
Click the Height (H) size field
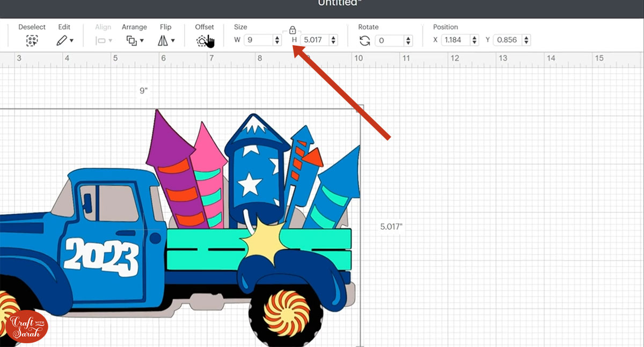tap(316, 40)
